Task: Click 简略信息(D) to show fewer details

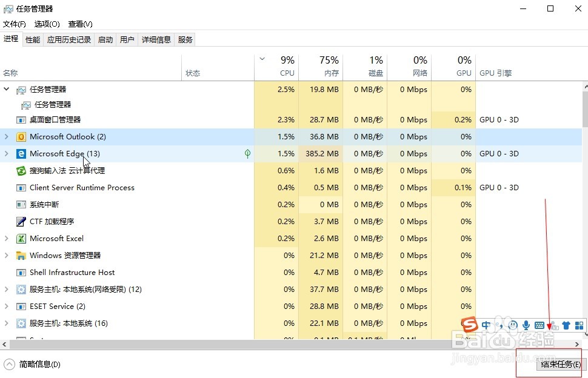Action: (x=33, y=365)
